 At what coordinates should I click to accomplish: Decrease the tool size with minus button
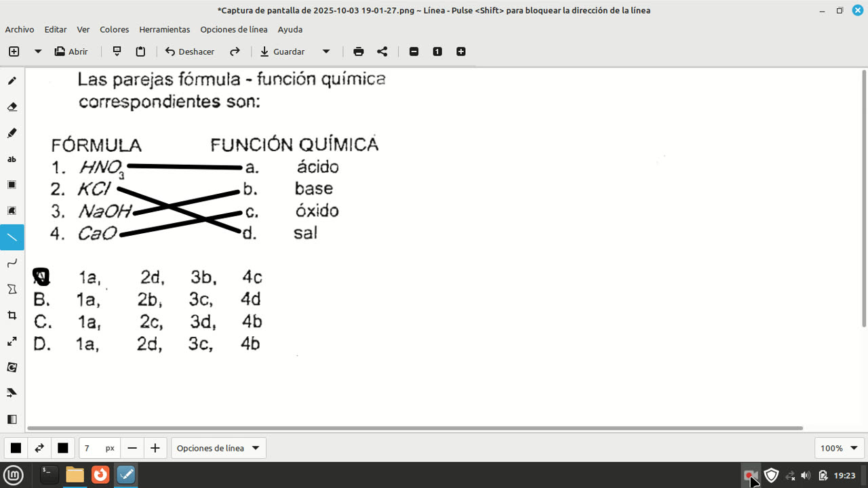tap(132, 448)
